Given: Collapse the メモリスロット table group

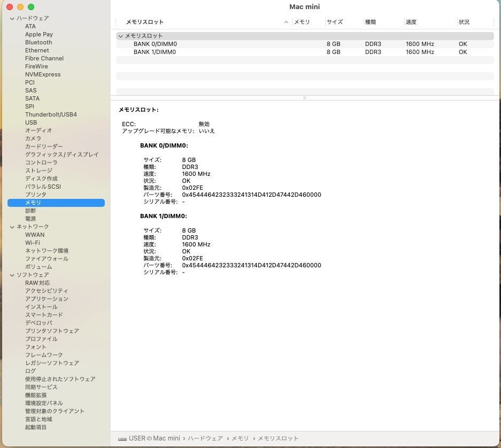Looking at the screenshot, I should pos(120,36).
